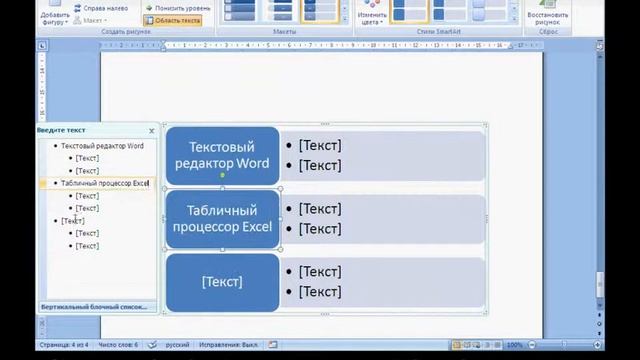Click first [Текст] bullet beside Word shape
This screenshot has height=360, width=640.
(x=320, y=145)
